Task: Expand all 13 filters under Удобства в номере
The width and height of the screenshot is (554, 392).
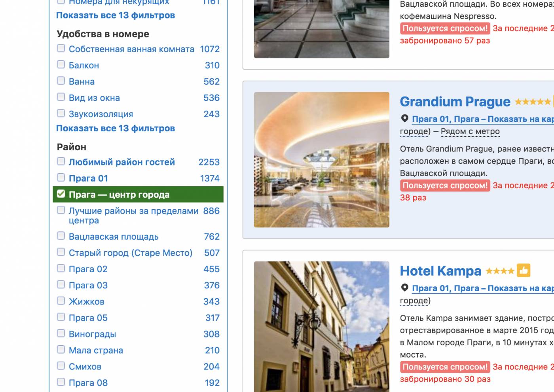Action: 116,129
